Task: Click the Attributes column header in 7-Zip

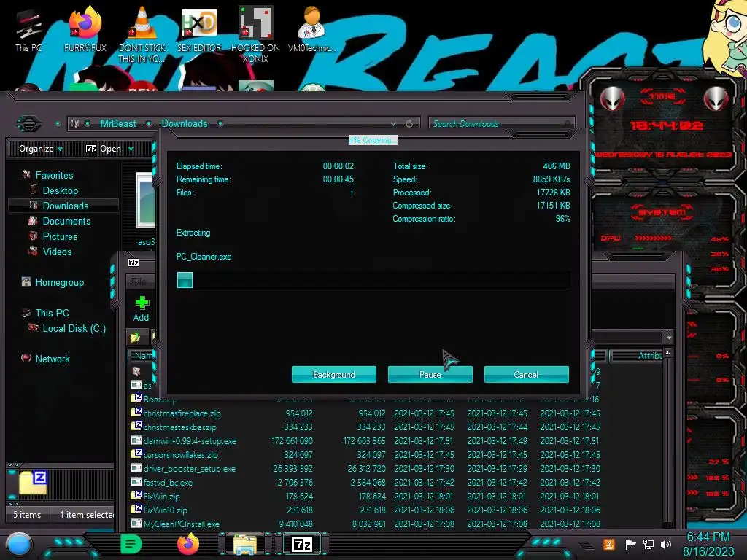Action: point(637,355)
